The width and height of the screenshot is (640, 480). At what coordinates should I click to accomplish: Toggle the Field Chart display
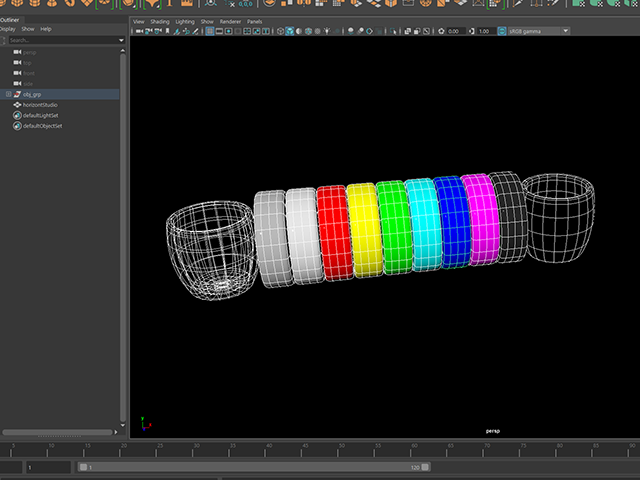247,31
